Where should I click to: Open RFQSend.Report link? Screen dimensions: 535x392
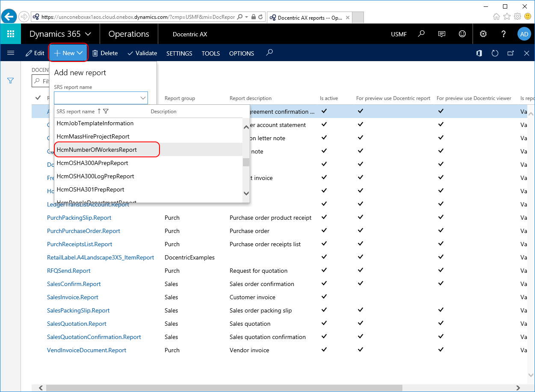coord(69,271)
